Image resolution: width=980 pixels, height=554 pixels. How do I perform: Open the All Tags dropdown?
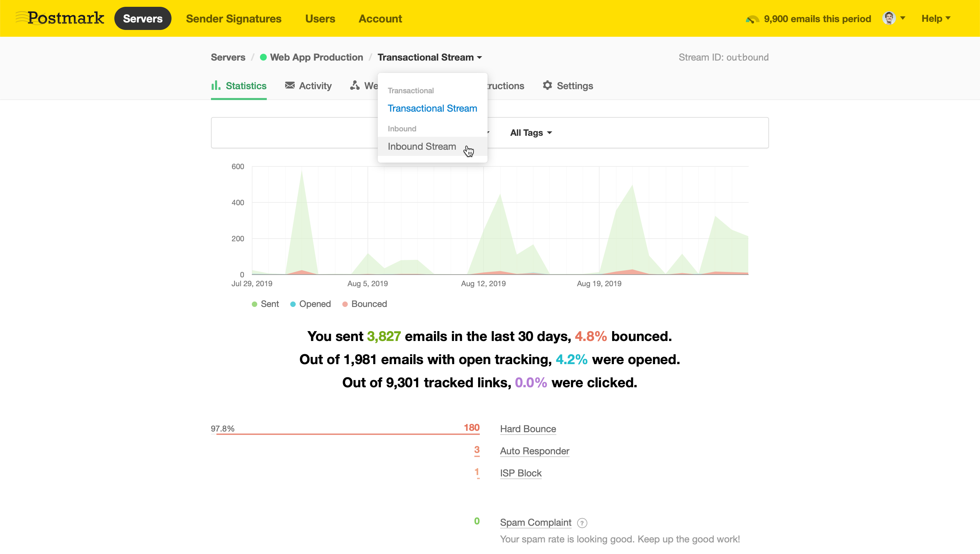pos(530,133)
